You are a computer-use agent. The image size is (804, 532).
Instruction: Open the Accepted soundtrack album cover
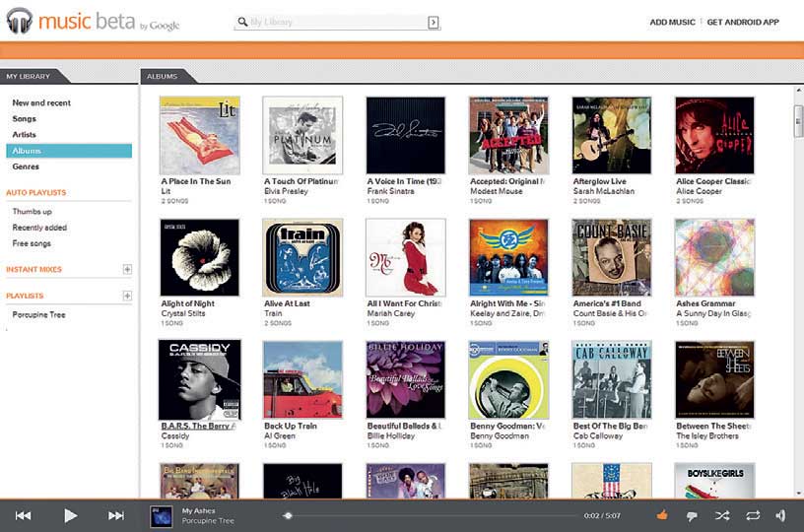508,135
